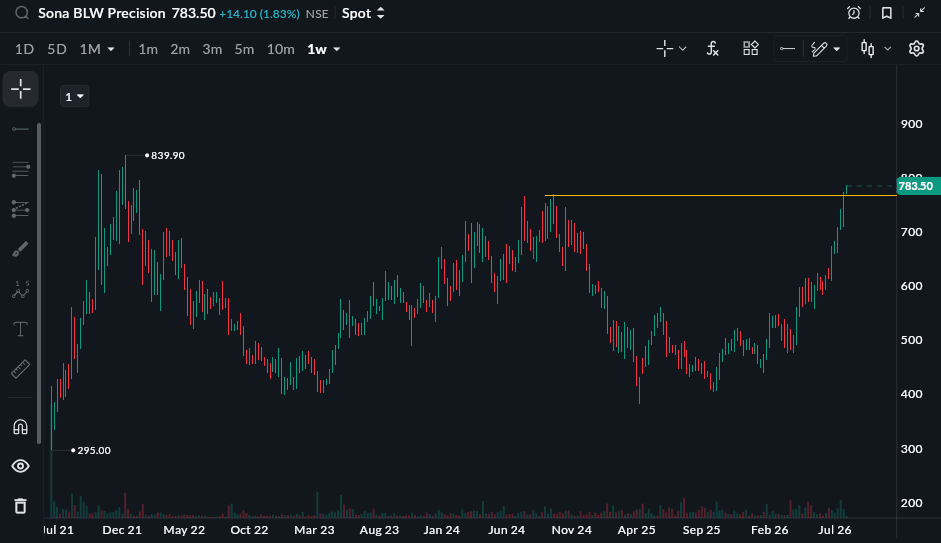The height and width of the screenshot is (543, 941).
Task: Expand the chart type dropdown arrow
Action: [888, 49]
